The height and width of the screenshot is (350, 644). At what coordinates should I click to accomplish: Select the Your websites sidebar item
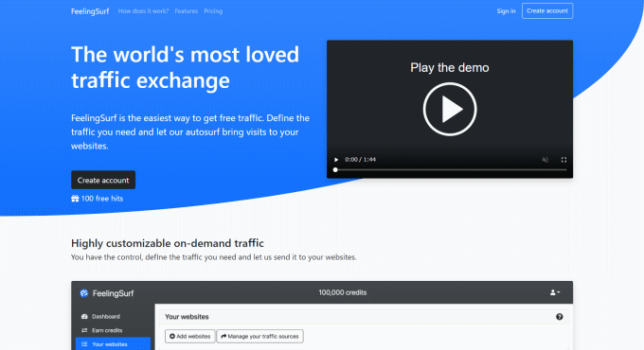click(113, 343)
